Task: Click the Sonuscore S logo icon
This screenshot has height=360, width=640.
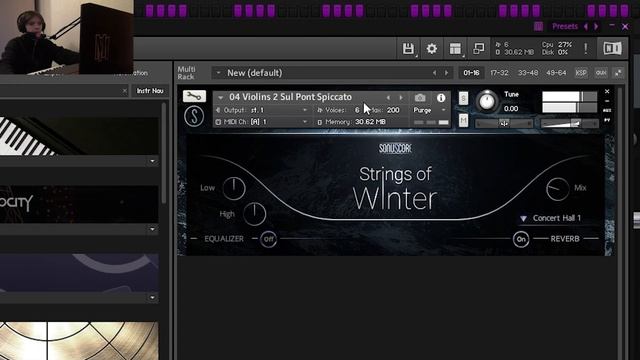Action: pos(194,116)
